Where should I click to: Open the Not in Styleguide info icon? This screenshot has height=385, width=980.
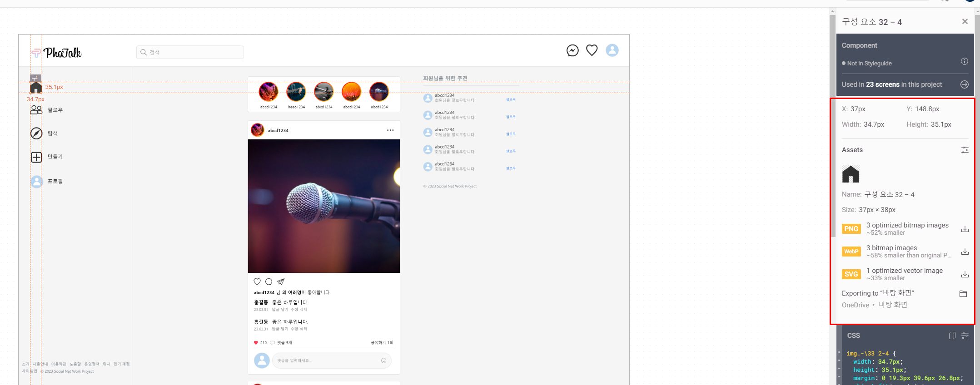coord(965,61)
